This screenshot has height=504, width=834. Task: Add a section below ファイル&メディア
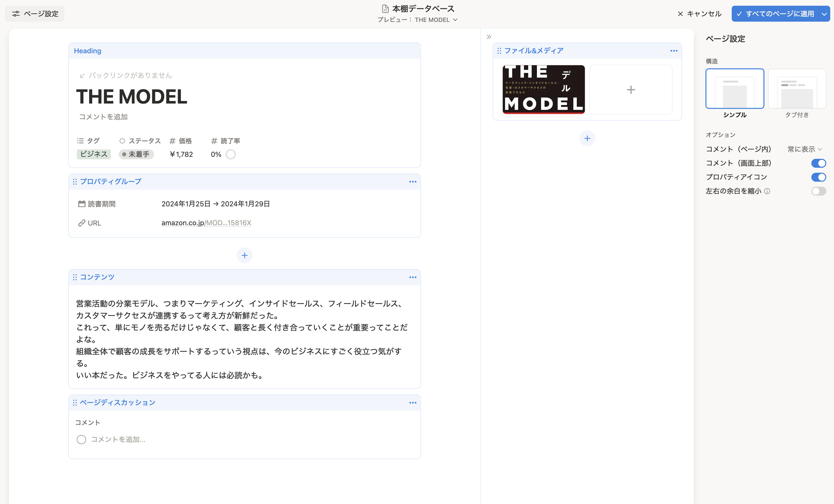tap(587, 138)
